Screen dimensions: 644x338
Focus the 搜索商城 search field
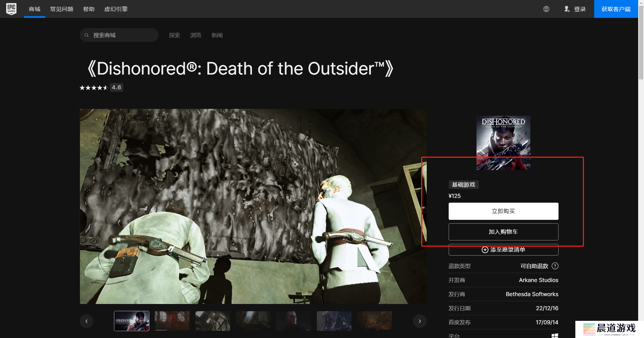click(x=119, y=35)
